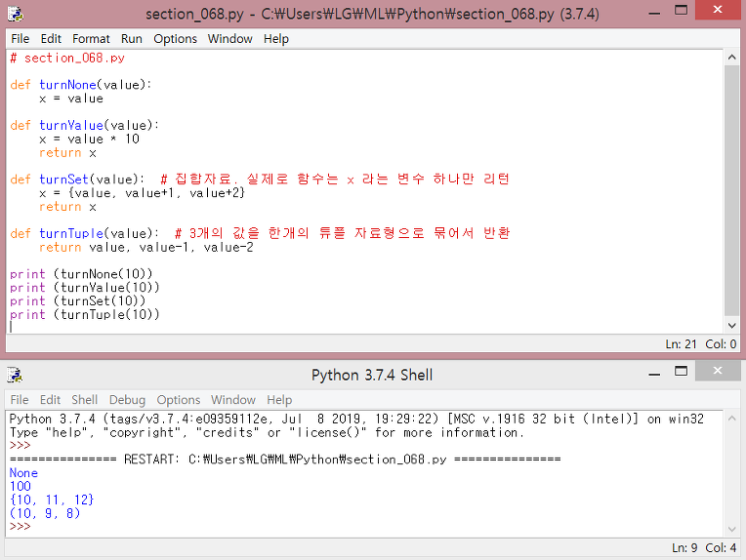Close the section_068.py editor window

(718, 10)
